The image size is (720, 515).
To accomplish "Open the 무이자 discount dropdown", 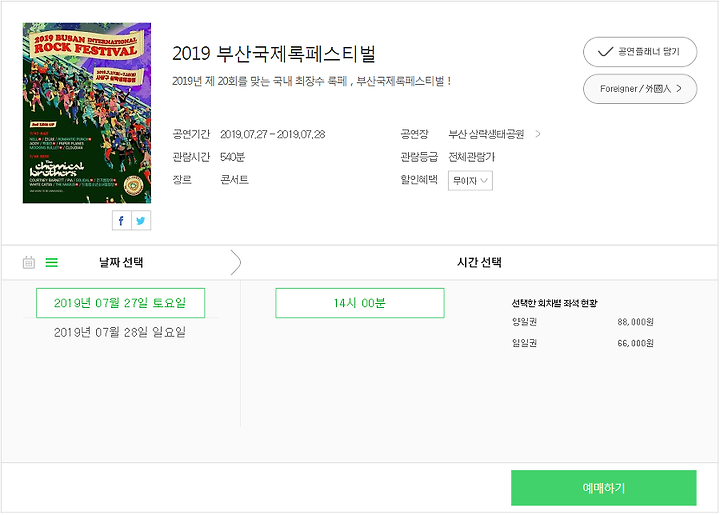I will coord(470,181).
